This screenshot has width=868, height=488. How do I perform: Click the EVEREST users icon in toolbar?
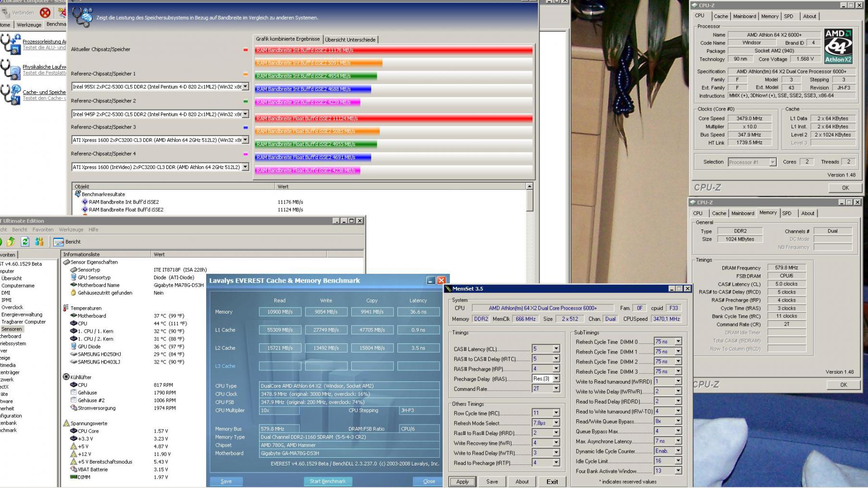pyautogui.click(x=39, y=242)
